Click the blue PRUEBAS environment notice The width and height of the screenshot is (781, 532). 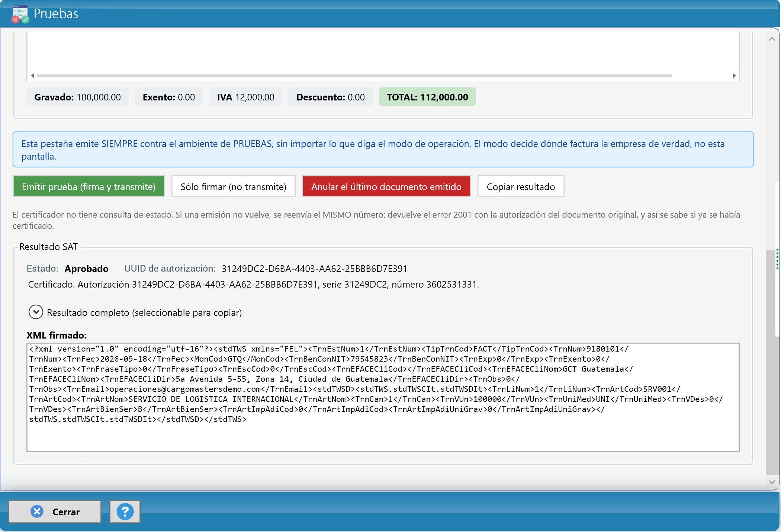coord(383,150)
